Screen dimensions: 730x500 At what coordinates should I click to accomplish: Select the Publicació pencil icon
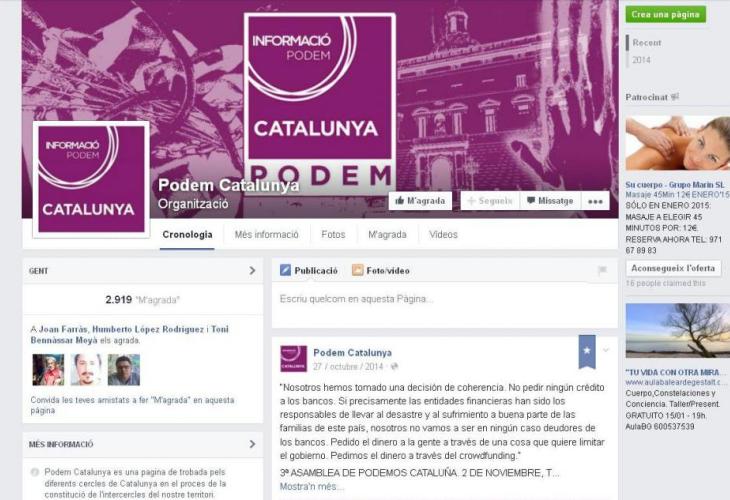[x=285, y=270]
